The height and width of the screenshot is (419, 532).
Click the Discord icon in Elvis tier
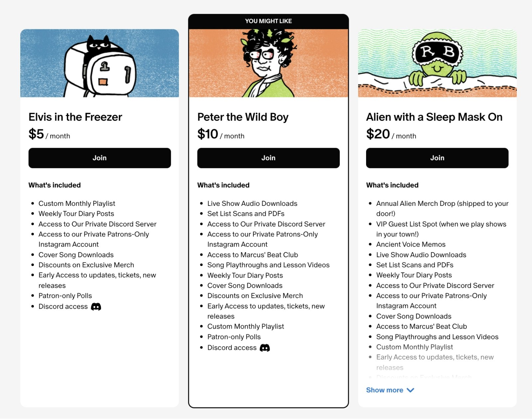[x=96, y=307]
